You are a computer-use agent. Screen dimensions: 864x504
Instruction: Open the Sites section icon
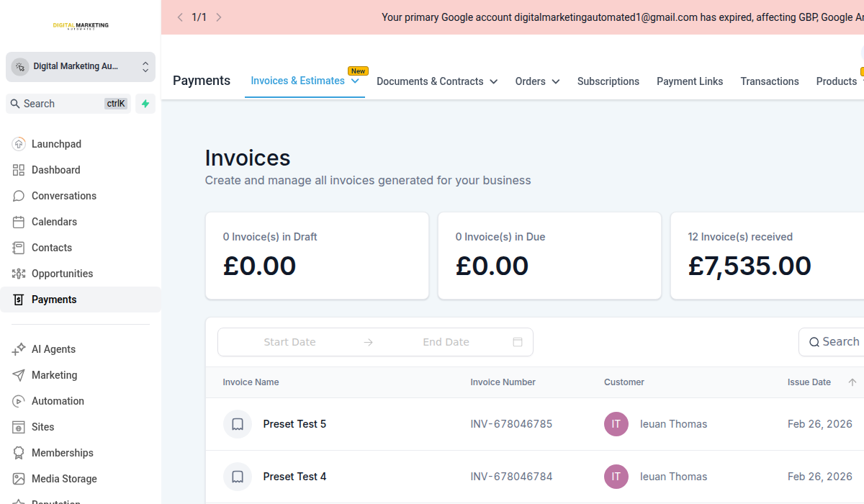pos(18,426)
